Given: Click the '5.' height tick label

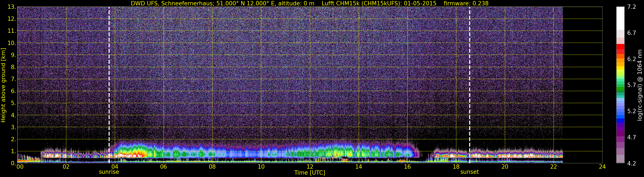Looking at the screenshot, I should (13, 103).
